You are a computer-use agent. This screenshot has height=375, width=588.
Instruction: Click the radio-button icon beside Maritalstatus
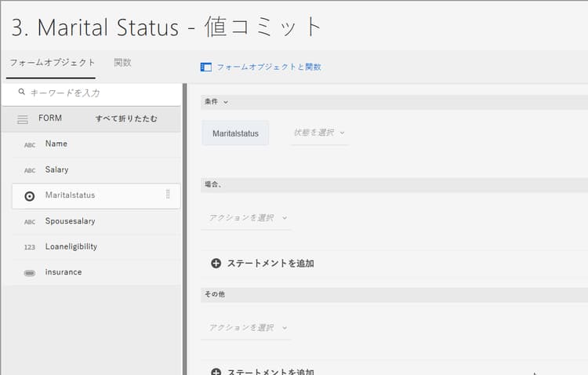pos(29,196)
